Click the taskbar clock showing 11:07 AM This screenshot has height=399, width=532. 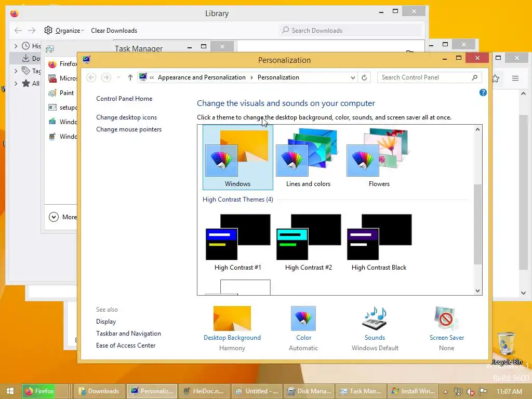[x=509, y=391]
